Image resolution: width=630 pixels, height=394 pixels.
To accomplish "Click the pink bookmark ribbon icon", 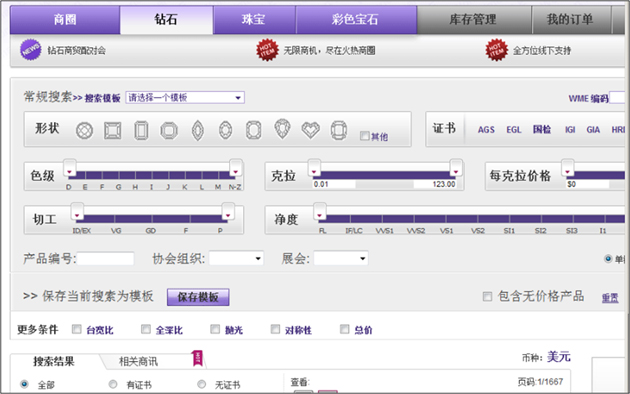I will pos(197,358).
